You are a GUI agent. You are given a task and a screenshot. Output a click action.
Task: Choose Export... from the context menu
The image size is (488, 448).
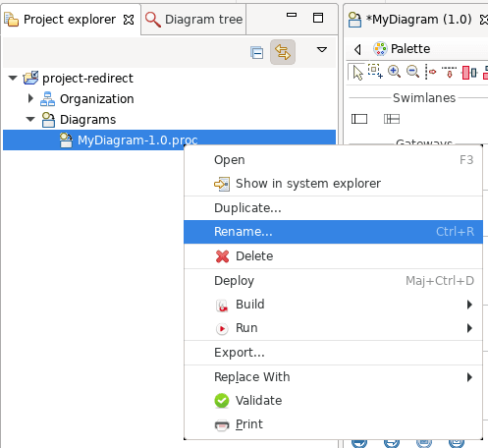(333, 353)
